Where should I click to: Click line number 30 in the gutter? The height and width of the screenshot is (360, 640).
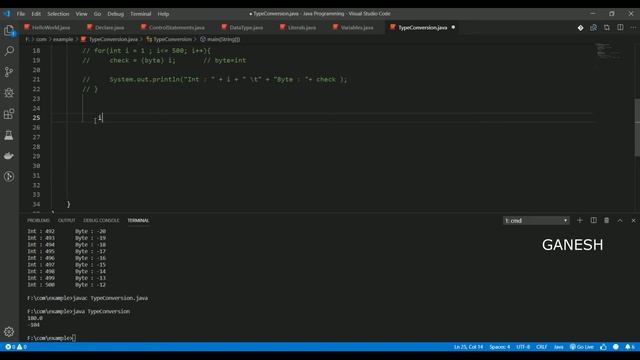pyautogui.click(x=36, y=166)
